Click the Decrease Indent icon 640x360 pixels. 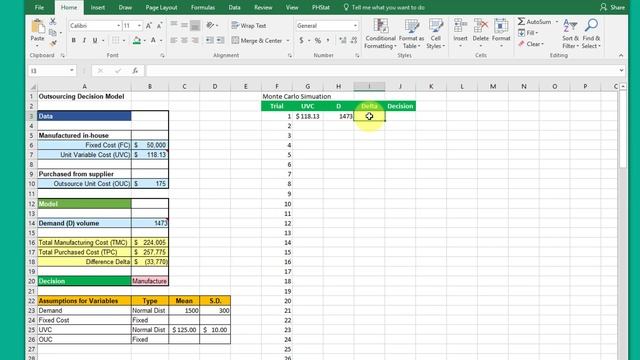209,40
